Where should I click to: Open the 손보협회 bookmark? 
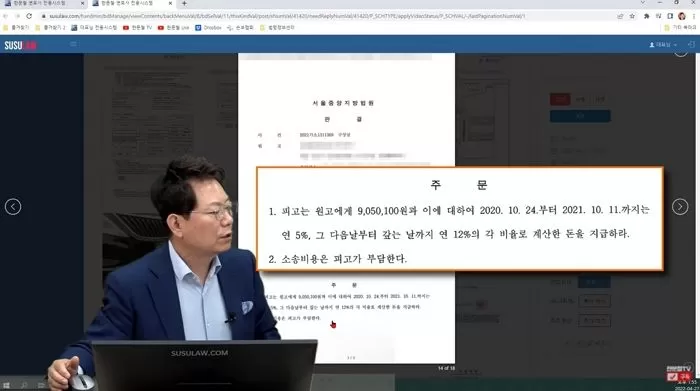tap(240, 28)
